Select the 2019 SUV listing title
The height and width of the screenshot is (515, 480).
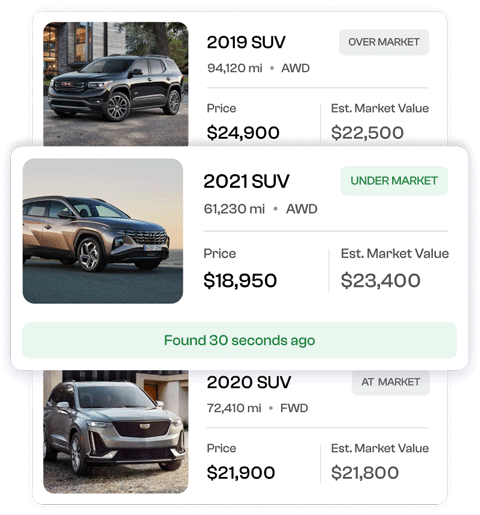[x=246, y=42]
